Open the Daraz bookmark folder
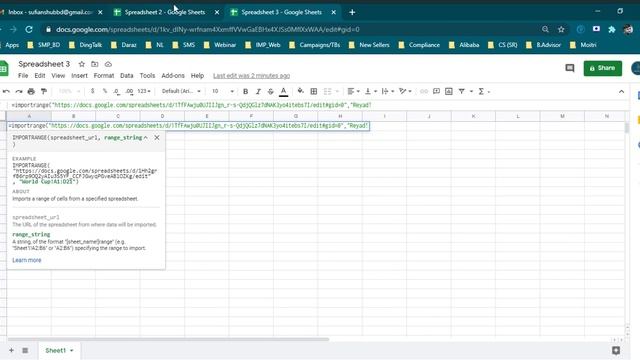The width and height of the screenshot is (640, 360). pyautogui.click(x=124, y=45)
